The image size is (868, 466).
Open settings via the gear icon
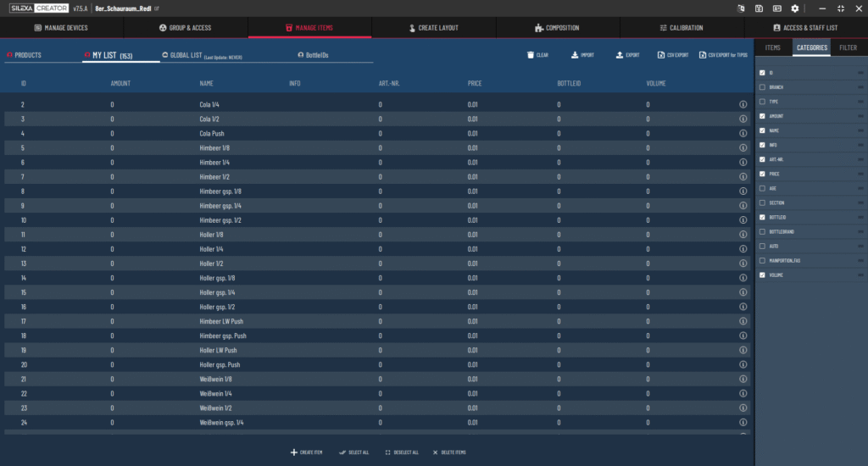[794, 8]
